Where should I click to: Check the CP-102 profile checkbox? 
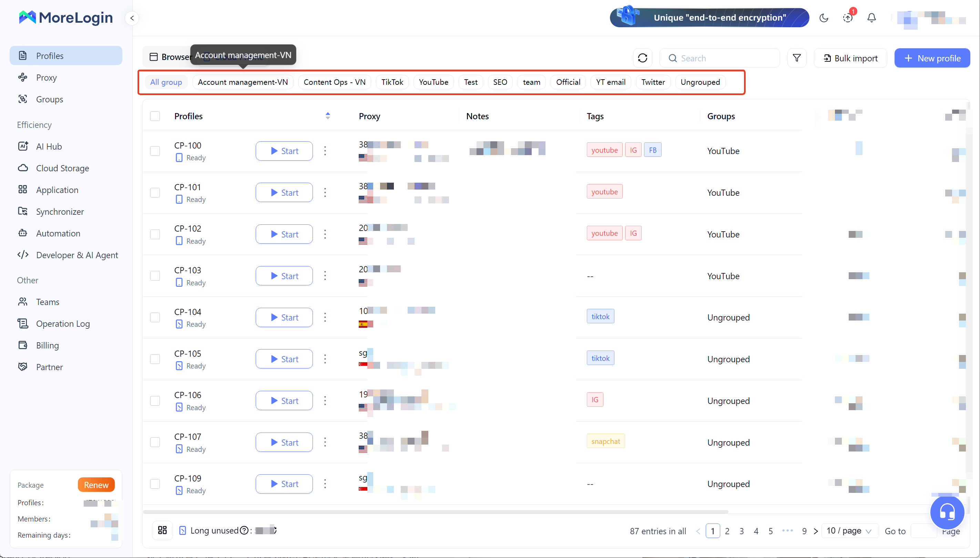pos(155,234)
